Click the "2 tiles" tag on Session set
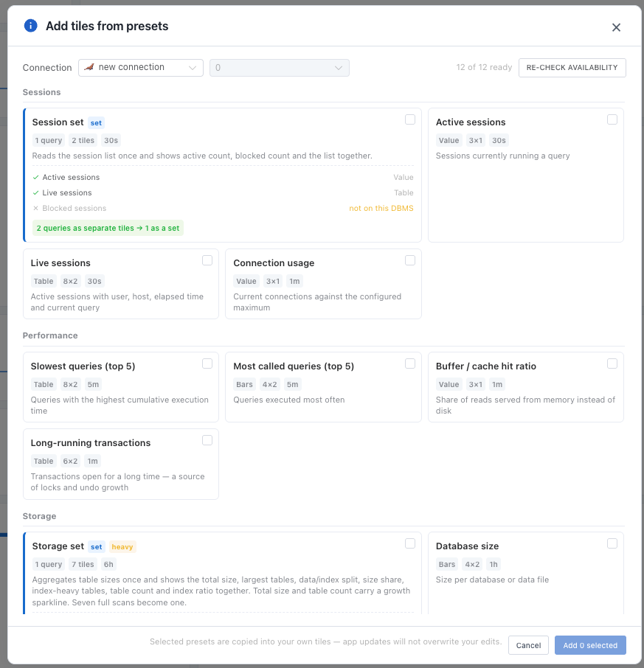The width and height of the screenshot is (644, 668). (x=83, y=141)
